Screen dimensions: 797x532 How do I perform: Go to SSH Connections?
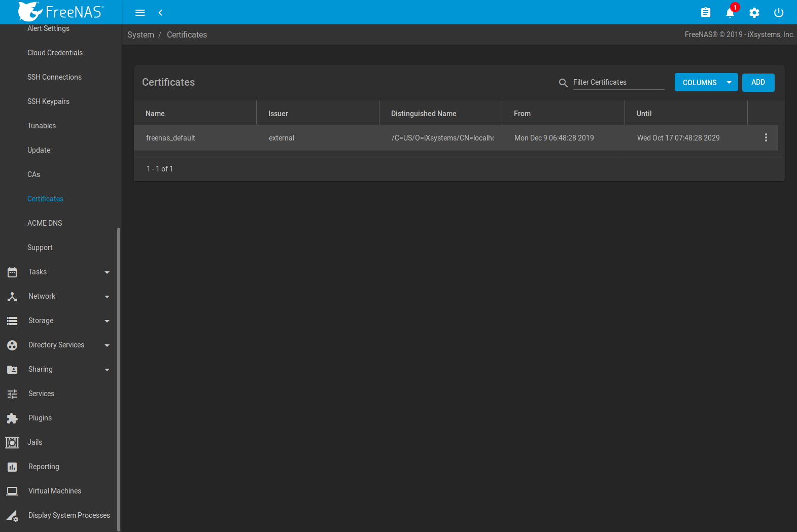[x=54, y=77]
